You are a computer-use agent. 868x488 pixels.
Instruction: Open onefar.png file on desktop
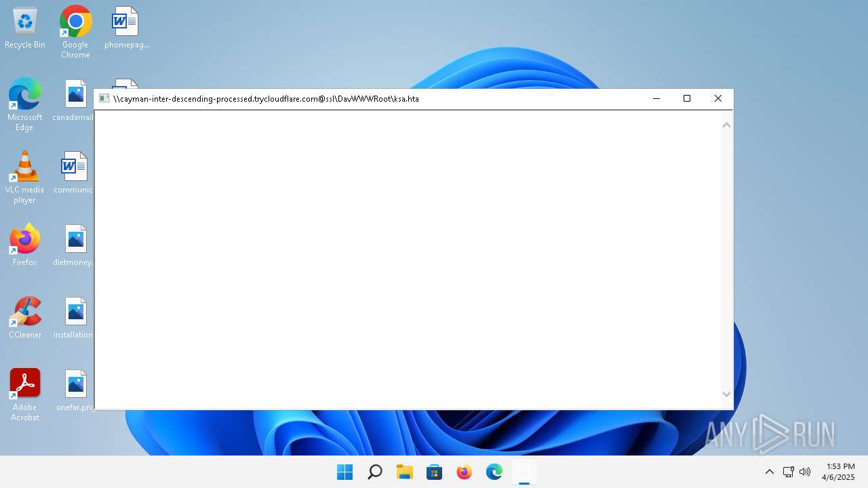[75, 390]
